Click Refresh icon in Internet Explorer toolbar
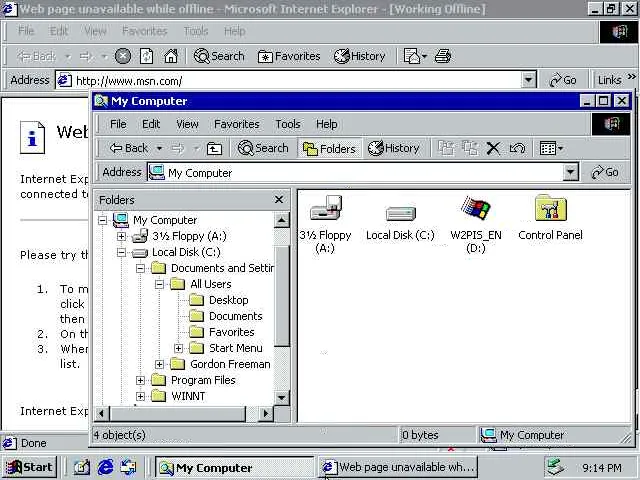640x480 pixels. tap(147, 56)
